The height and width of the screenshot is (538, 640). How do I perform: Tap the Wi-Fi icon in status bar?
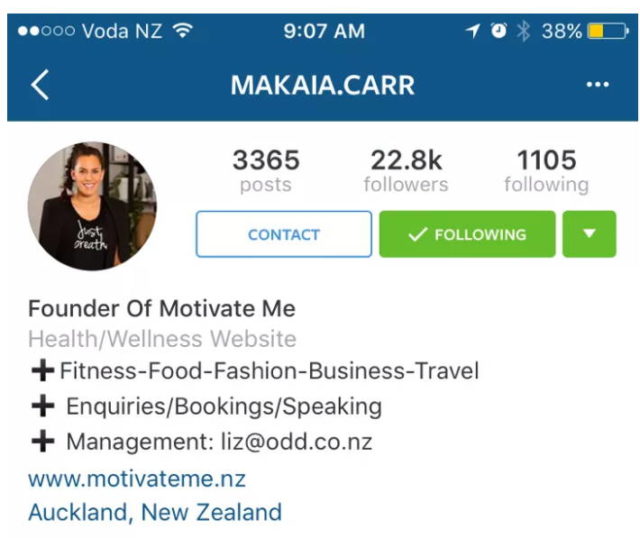(182, 31)
